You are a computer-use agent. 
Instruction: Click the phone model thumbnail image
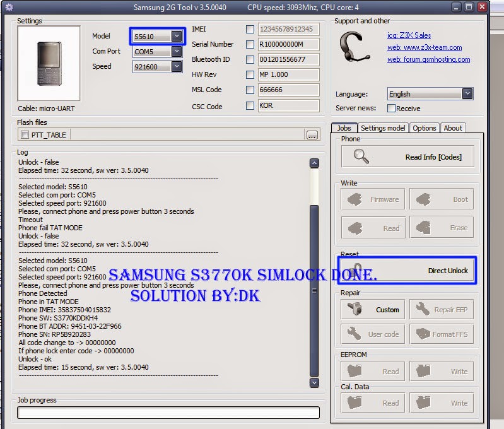point(49,63)
